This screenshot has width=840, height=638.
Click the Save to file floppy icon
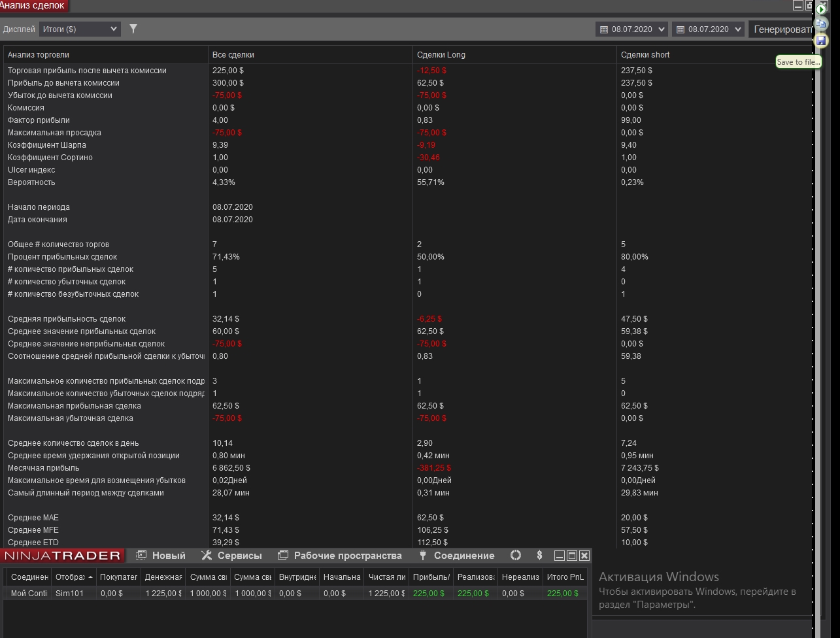tap(821, 41)
